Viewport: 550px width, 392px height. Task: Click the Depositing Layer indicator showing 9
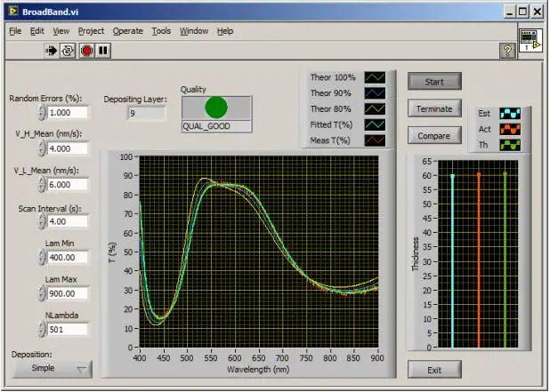pyautogui.click(x=146, y=113)
